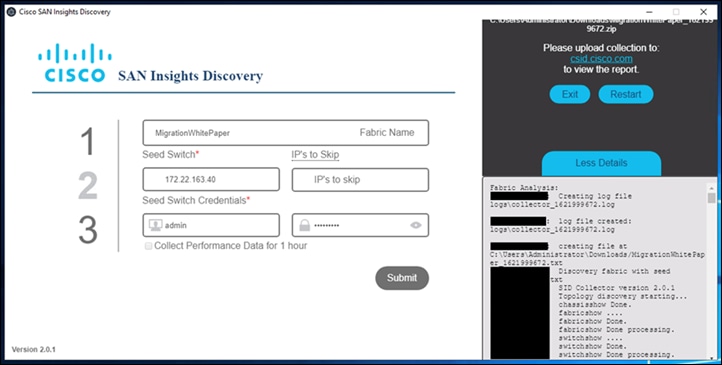Click the admin username field
Viewport: 722px width, 365px height.
tap(211, 225)
